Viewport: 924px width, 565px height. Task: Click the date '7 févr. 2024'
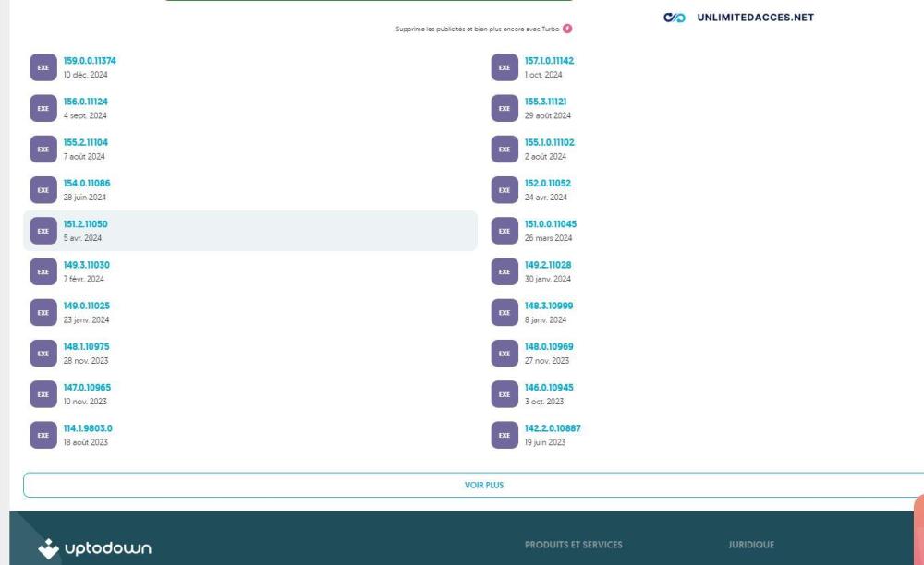point(84,279)
